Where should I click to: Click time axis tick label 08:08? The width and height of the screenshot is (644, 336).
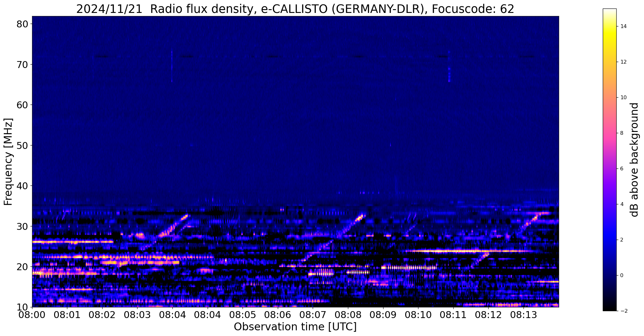pyautogui.click(x=348, y=315)
